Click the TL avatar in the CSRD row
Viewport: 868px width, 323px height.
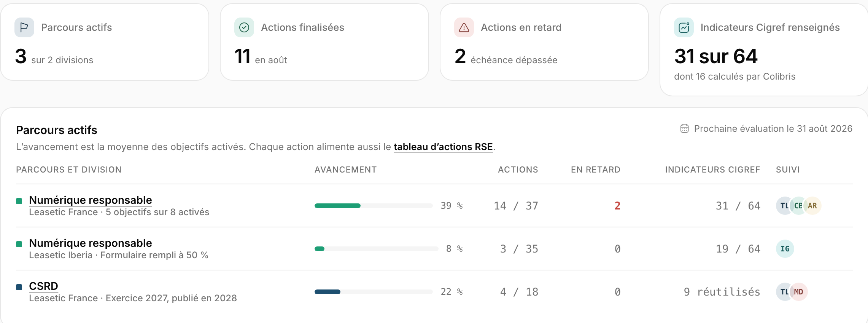coord(784,292)
